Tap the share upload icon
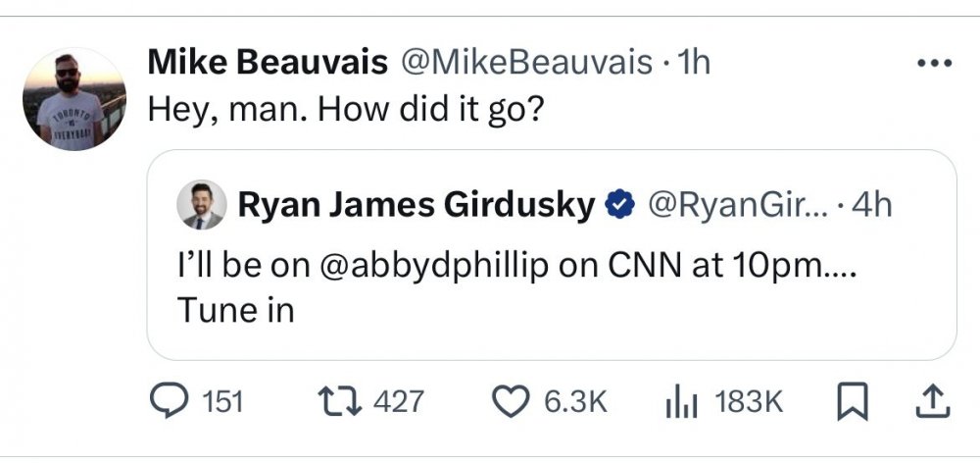Screen dimensions: 980x463 click(x=934, y=400)
